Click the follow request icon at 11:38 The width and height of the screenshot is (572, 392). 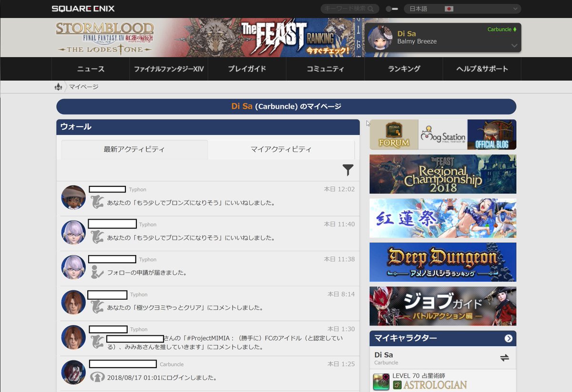(x=97, y=272)
